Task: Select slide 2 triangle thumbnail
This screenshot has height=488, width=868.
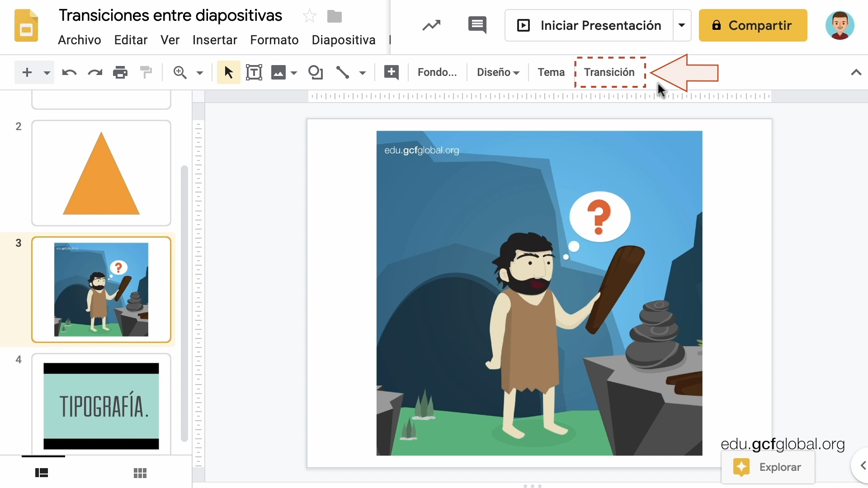Action: point(101,173)
